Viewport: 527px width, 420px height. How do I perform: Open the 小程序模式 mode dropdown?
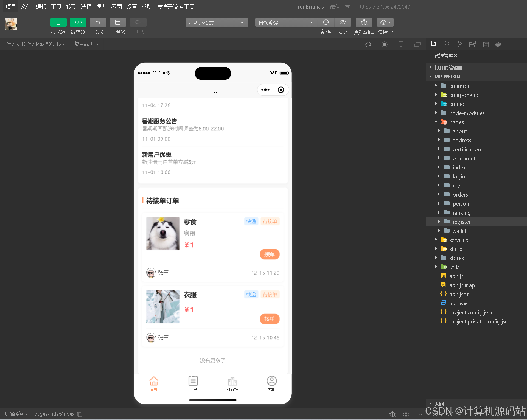(217, 23)
